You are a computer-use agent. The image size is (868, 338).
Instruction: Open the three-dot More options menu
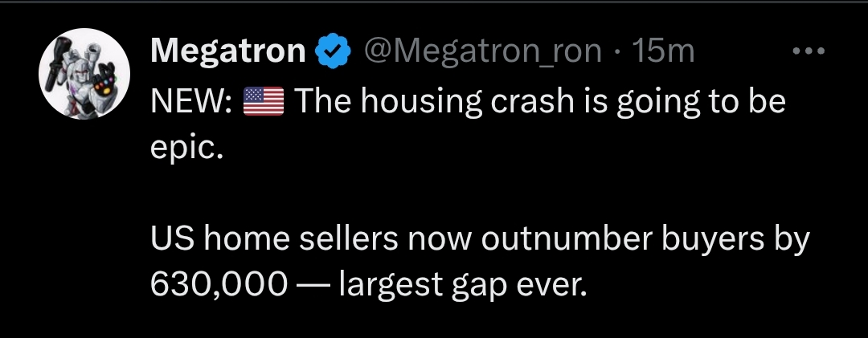click(809, 51)
